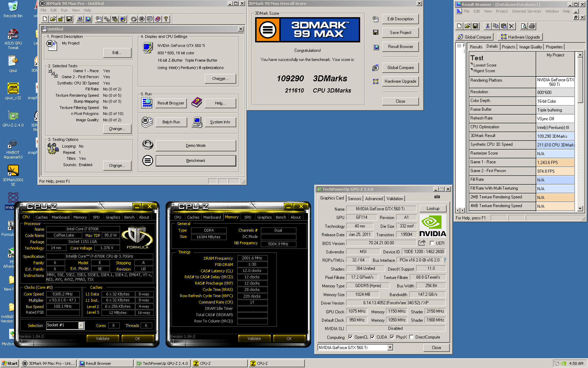
Task: Click Batch Run icon in 3DMark toolbar
Action: 150,19
